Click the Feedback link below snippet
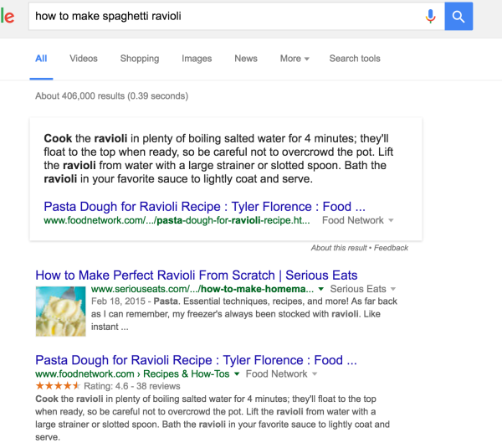The image size is (502, 448). click(391, 249)
